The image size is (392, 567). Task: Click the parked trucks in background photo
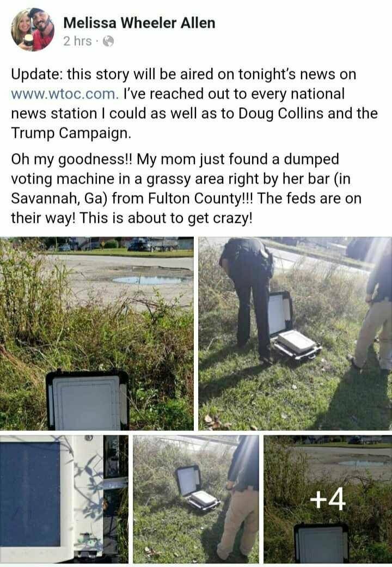(152, 244)
